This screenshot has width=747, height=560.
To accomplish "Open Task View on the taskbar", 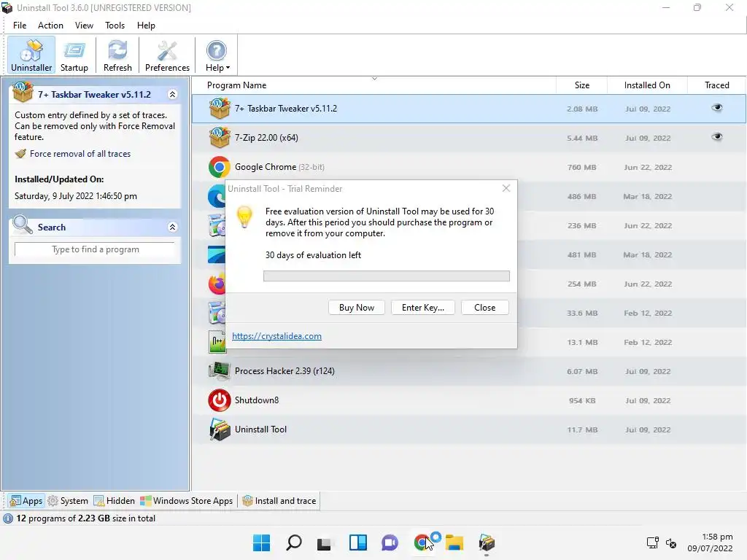I will coord(324,542).
